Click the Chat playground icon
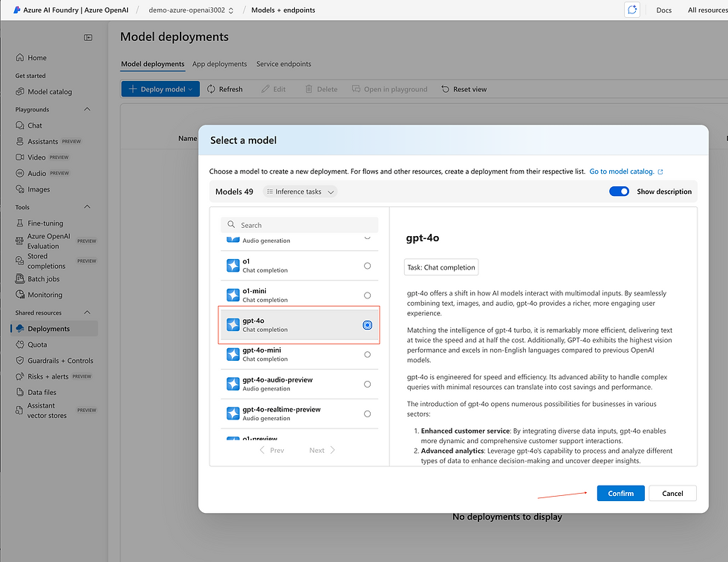Image resolution: width=728 pixels, height=562 pixels. 19,125
